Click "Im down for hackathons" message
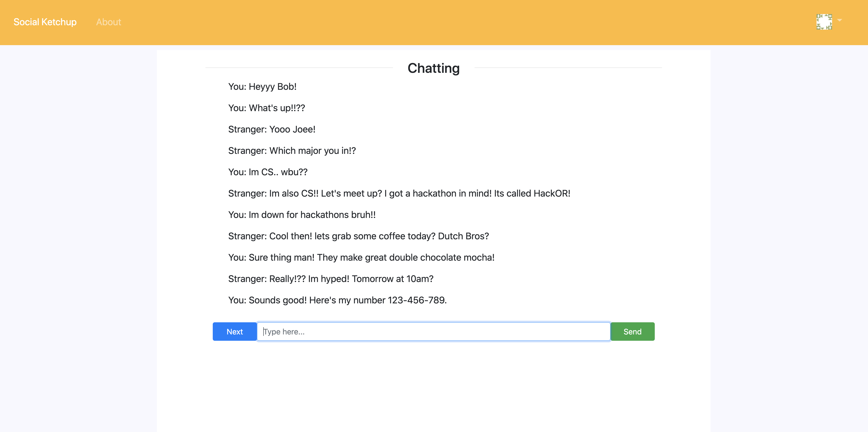868x432 pixels. (x=302, y=215)
